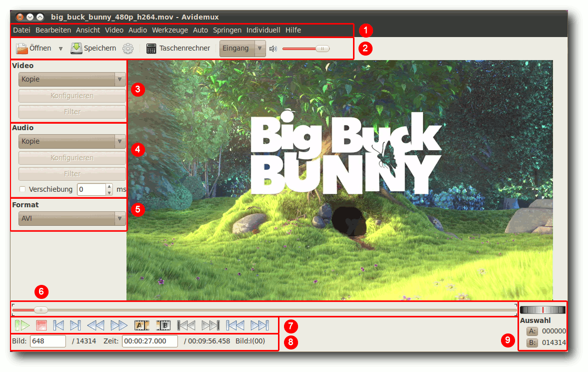Click the volume slider in the toolbar
The width and height of the screenshot is (588, 372).
pyautogui.click(x=306, y=49)
